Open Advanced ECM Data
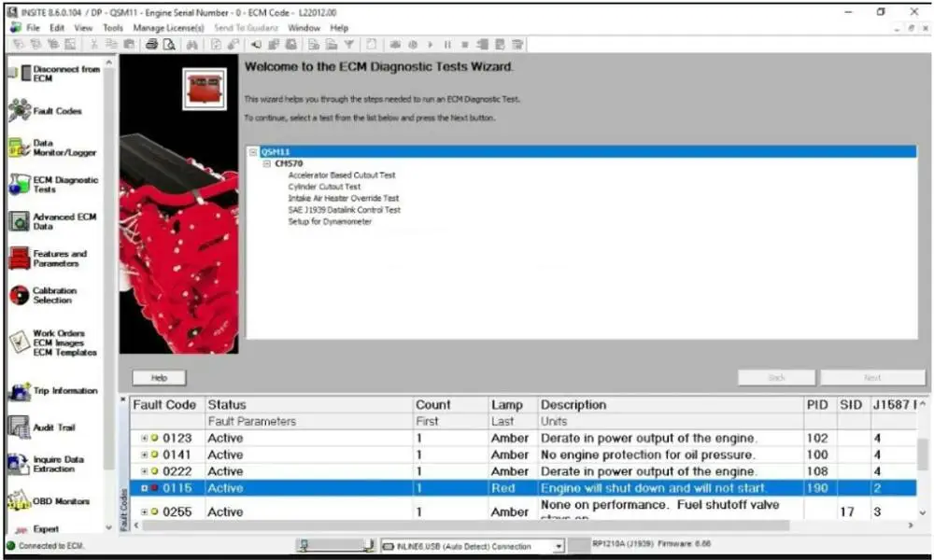Viewport: 934px width, 560px height. [x=52, y=221]
